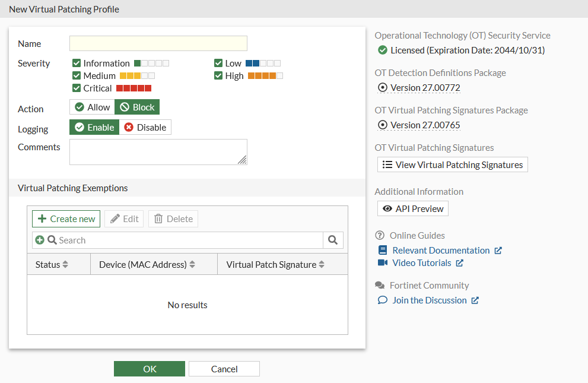Viewport: 588px width, 383px height.
Task: Open View Virtual Patching Signatures list
Action: tap(452, 164)
